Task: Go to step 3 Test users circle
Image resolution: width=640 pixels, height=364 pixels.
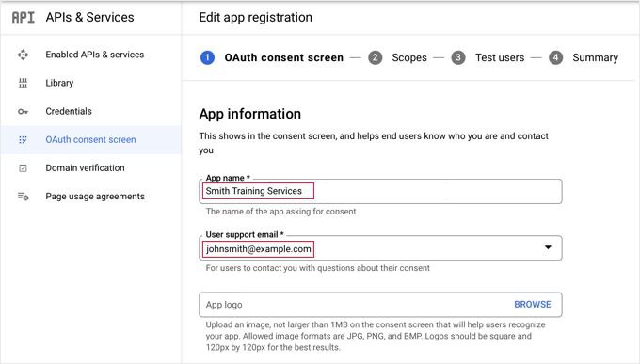Action: click(x=458, y=57)
